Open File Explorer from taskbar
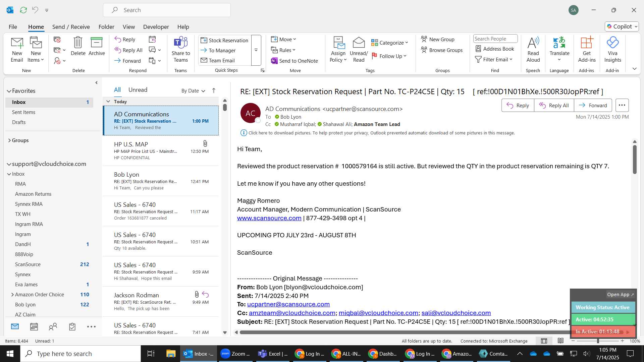This screenshot has height=362, width=644. coord(171,354)
